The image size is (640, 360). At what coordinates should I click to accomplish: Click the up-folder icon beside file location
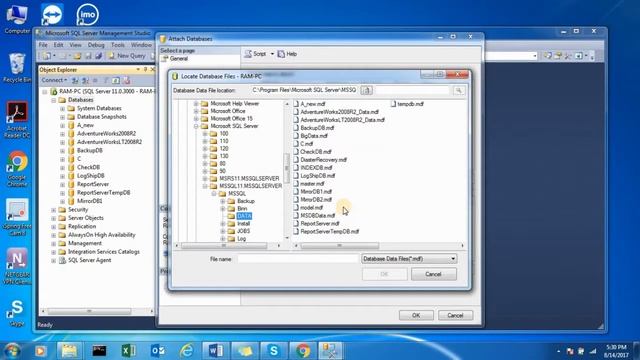click(x=366, y=90)
